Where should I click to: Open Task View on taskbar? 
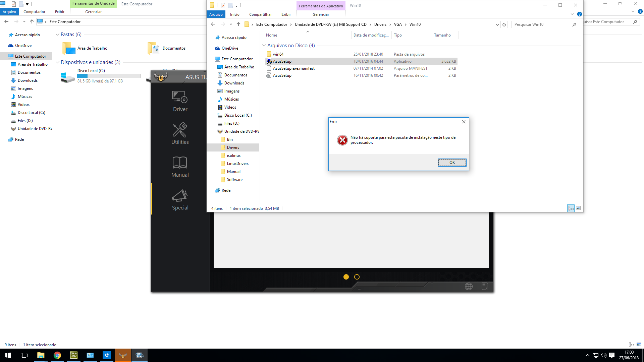coord(24,355)
